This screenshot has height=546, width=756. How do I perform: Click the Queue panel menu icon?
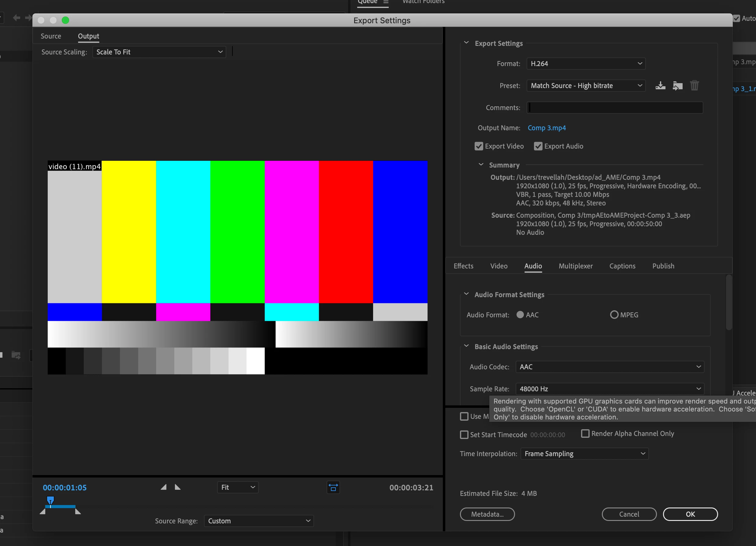[x=386, y=2]
